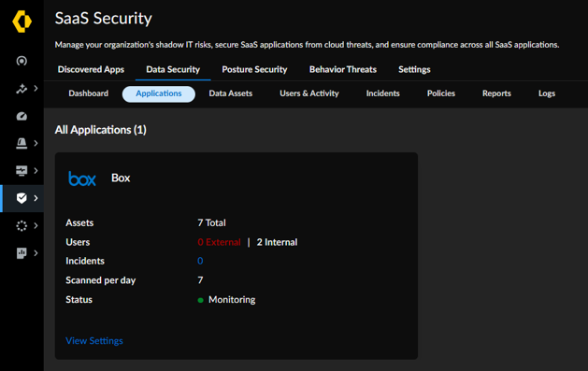Expand chevron beside sparkle insights icon
The image size is (588, 371).
click(36, 89)
